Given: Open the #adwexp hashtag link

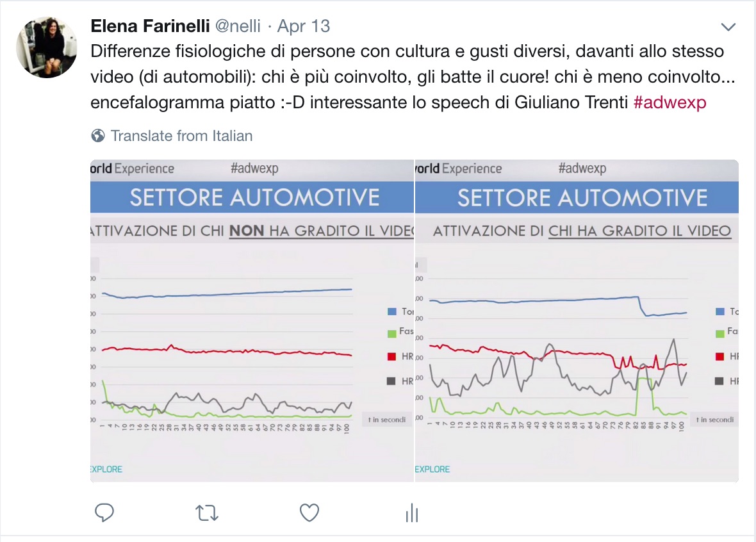Looking at the screenshot, I should (x=670, y=103).
